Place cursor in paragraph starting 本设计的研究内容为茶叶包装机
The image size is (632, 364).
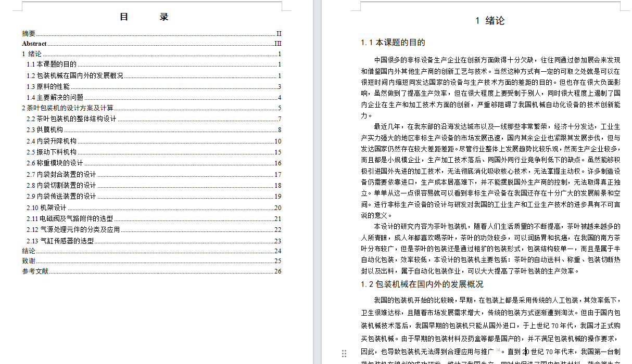(490, 249)
